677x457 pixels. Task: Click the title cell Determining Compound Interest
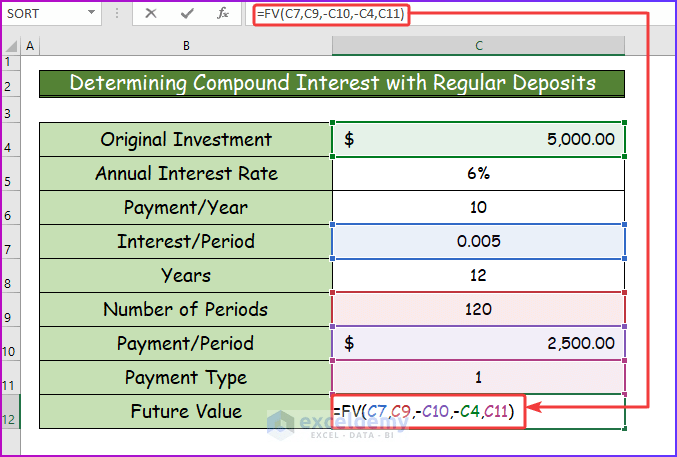pyautogui.click(x=332, y=83)
